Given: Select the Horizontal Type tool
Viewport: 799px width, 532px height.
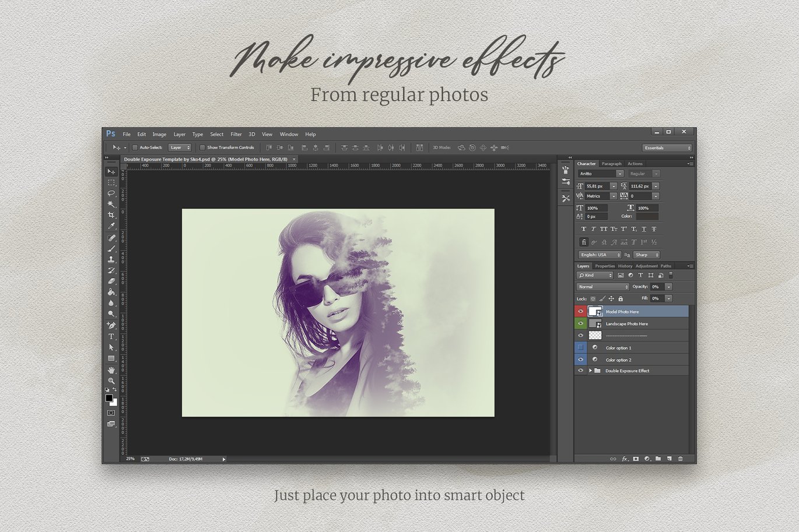Looking at the screenshot, I should click(111, 336).
